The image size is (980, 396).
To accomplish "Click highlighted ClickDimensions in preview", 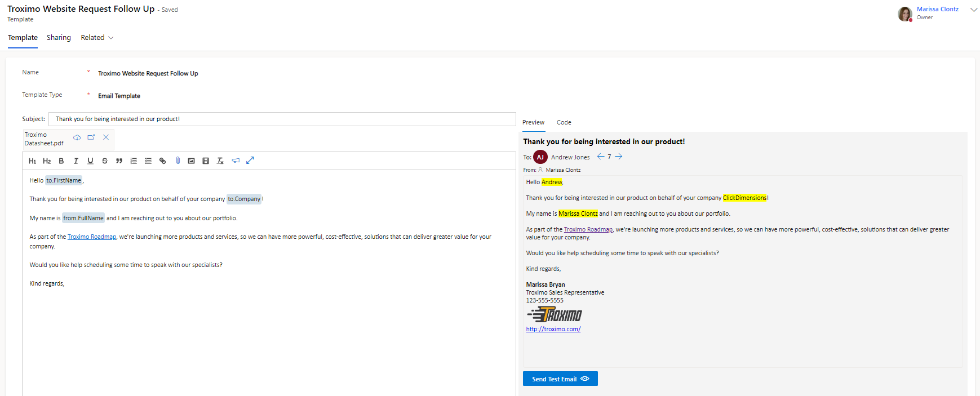I will [x=744, y=198].
